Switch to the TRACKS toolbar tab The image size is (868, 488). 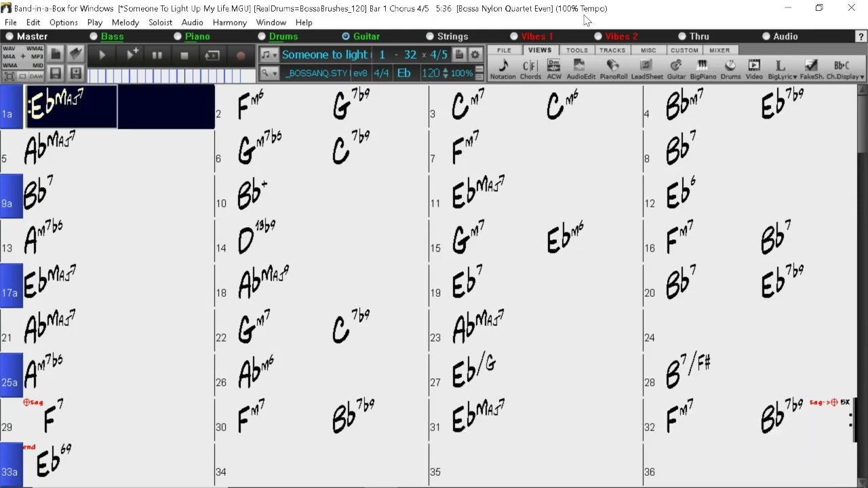point(612,50)
